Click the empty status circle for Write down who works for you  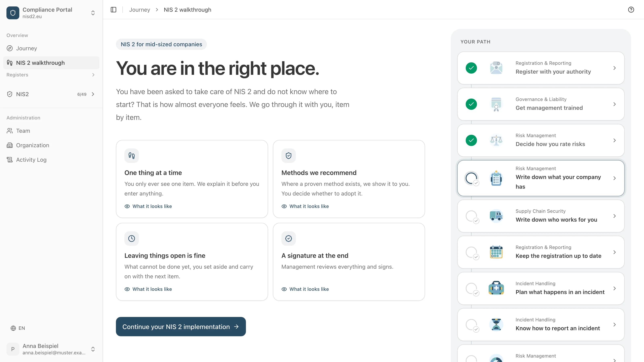(472, 216)
